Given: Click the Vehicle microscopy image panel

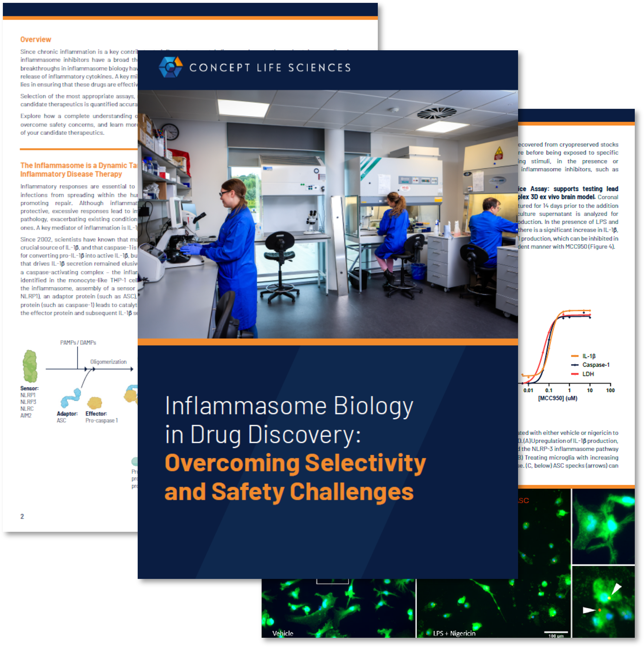Looking at the screenshot, I should (338, 608).
